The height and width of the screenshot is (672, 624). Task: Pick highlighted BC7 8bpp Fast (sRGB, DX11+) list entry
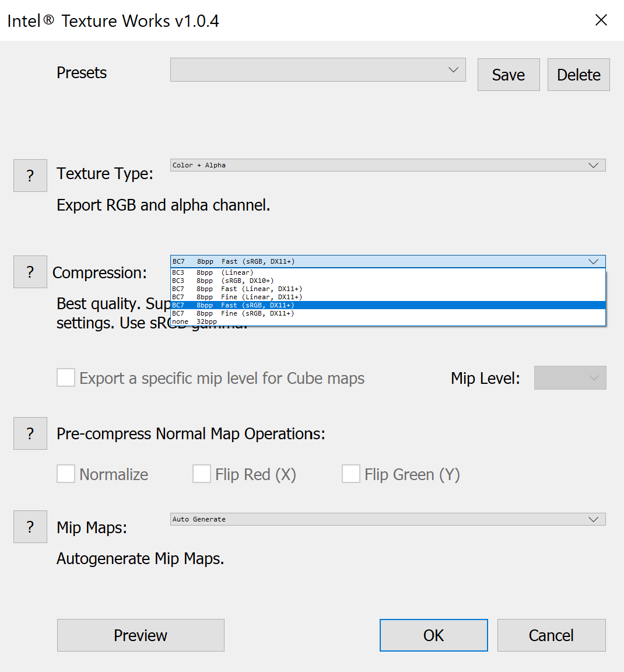click(x=388, y=305)
